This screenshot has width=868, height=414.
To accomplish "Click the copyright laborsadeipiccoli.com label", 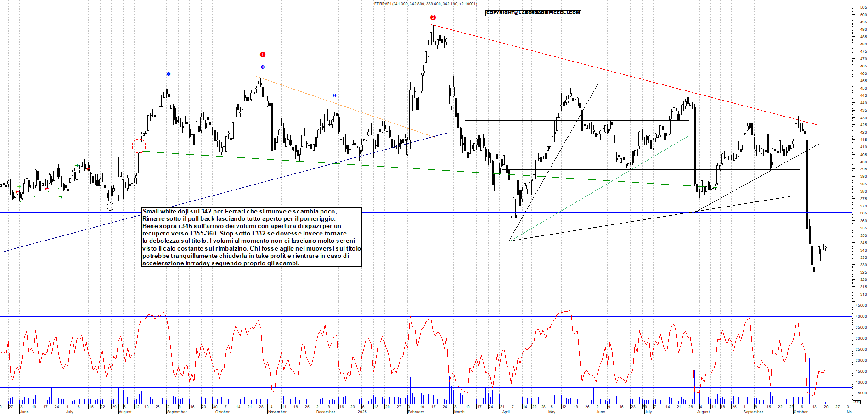I will pos(533,13).
